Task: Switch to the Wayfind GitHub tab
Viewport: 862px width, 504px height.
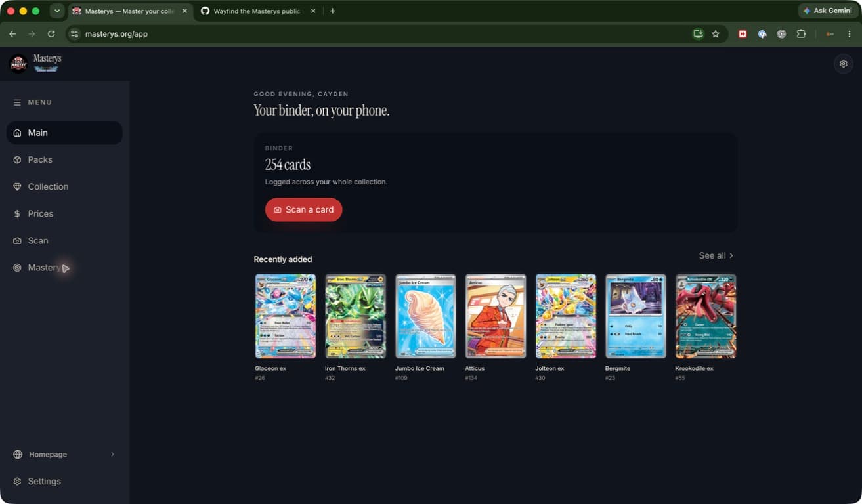Action: [x=258, y=11]
